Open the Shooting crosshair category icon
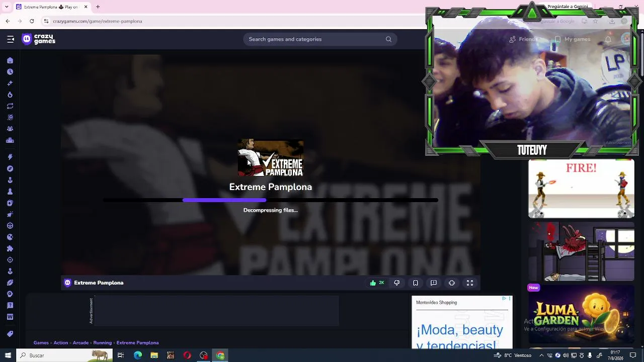The width and height of the screenshot is (644, 362). (x=10, y=260)
